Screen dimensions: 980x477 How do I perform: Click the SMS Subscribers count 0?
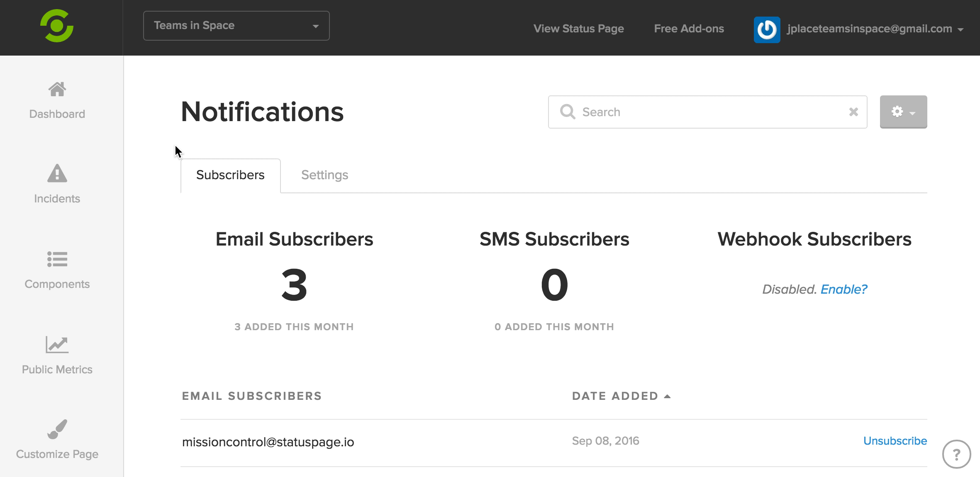click(554, 285)
